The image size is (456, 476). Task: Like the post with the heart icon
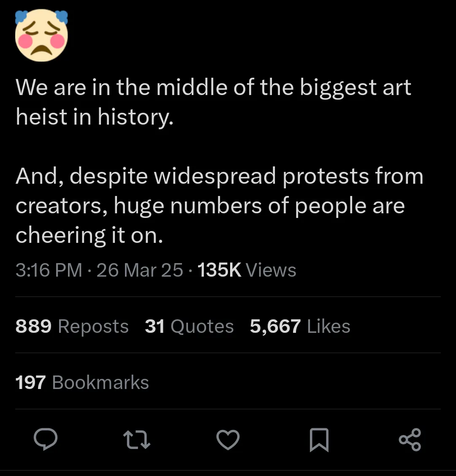228,440
